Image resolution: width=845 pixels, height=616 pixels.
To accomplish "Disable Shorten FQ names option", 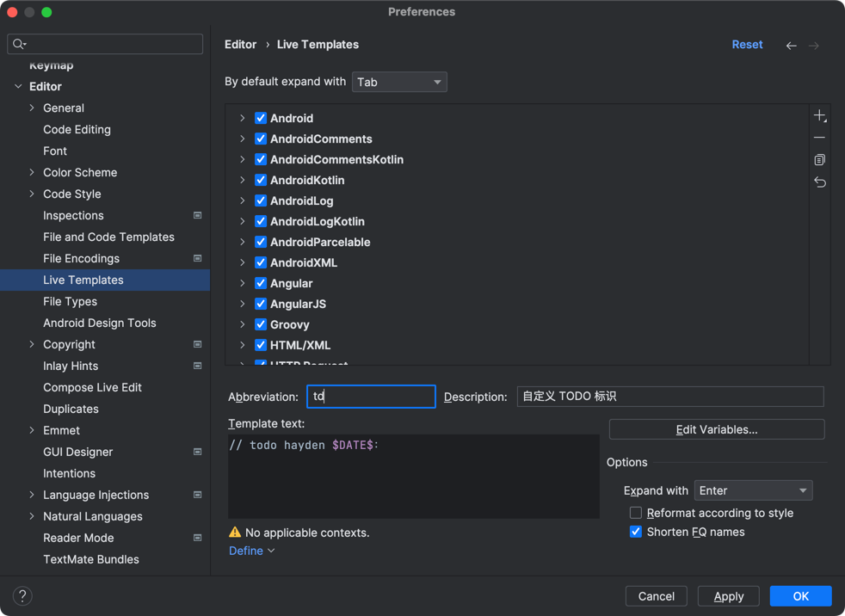I will pyautogui.click(x=636, y=532).
